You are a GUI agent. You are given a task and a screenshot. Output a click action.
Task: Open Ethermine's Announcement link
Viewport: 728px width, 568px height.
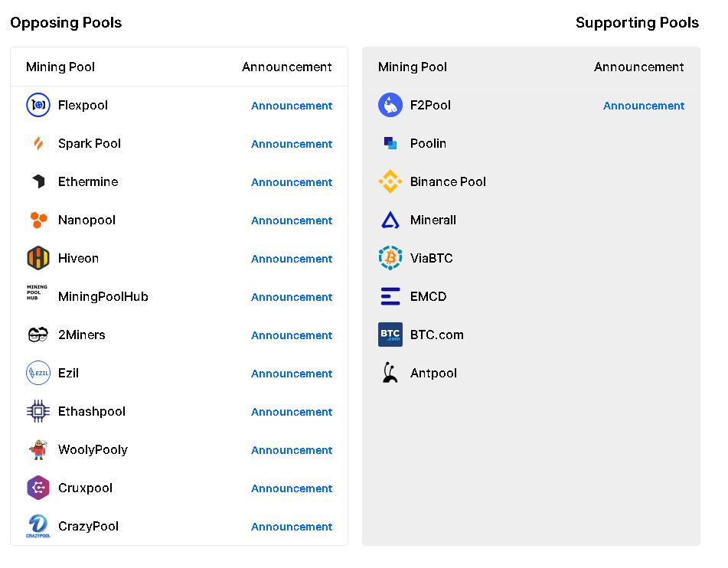click(x=292, y=182)
